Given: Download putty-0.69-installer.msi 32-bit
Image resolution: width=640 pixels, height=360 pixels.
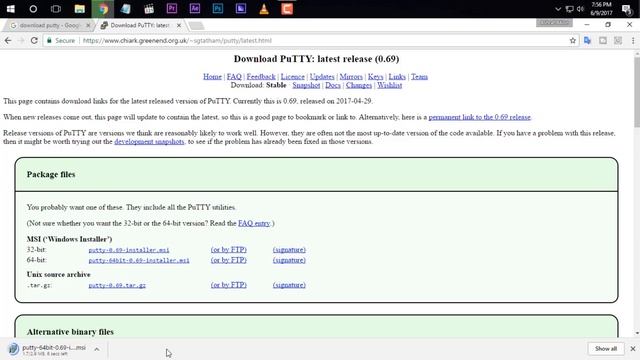Looking at the screenshot, I should click(x=129, y=250).
